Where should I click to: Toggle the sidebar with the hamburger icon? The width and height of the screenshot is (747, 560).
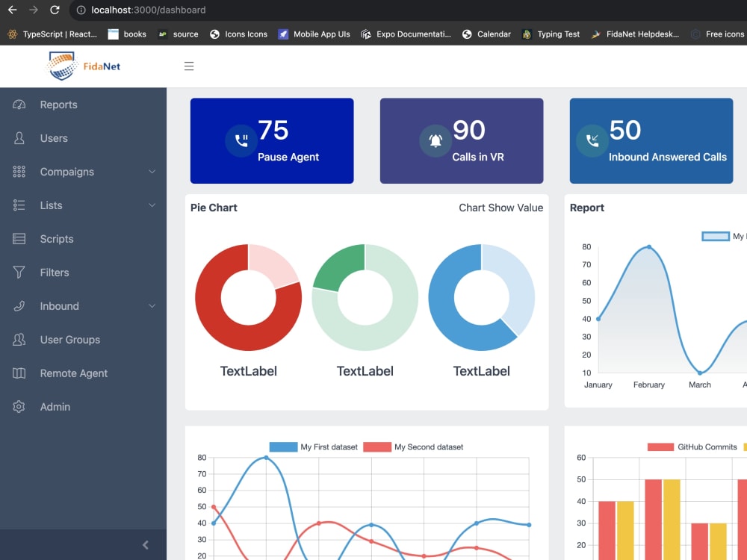click(189, 66)
